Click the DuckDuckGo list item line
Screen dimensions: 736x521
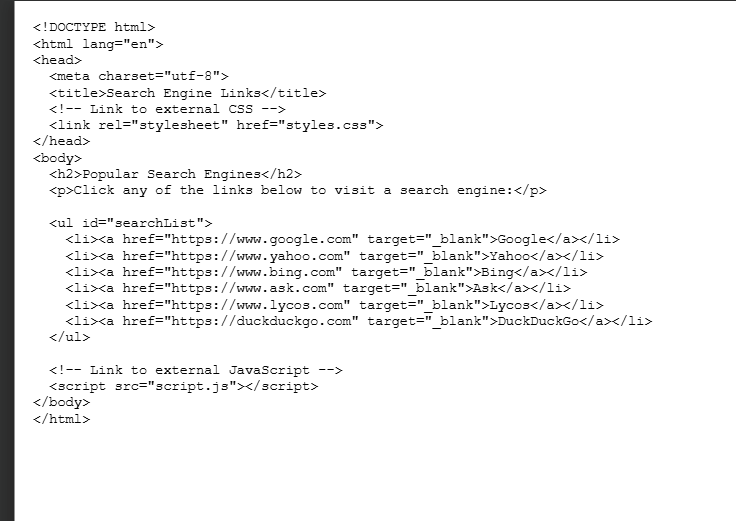(358, 321)
